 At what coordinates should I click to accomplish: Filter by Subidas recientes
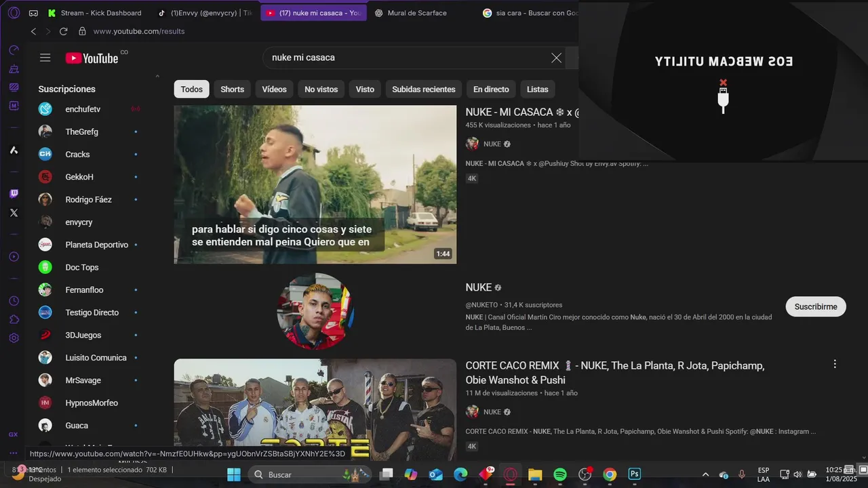pos(424,89)
